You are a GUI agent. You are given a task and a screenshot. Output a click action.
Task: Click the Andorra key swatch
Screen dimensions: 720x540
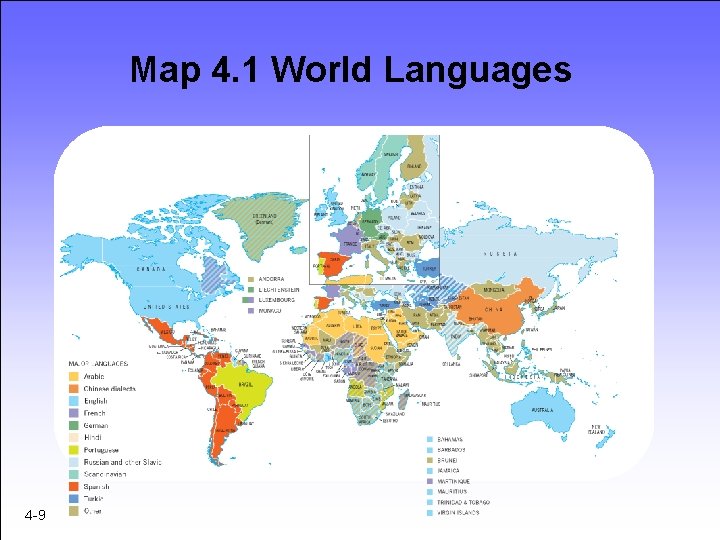tap(251, 279)
